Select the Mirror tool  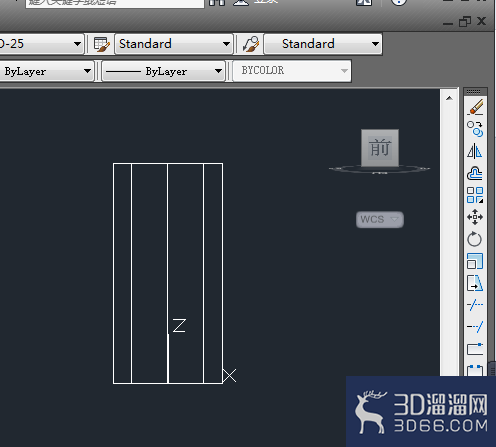(475, 151)
